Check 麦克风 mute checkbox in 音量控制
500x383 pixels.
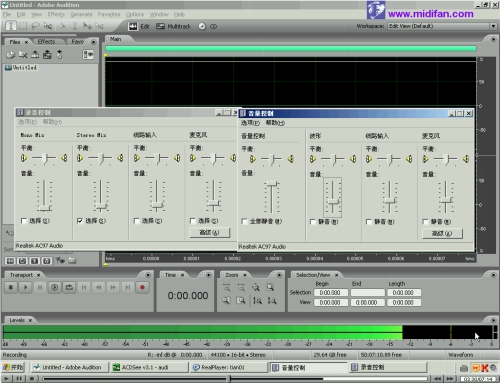pyautogui.click(x=425, y=222)
